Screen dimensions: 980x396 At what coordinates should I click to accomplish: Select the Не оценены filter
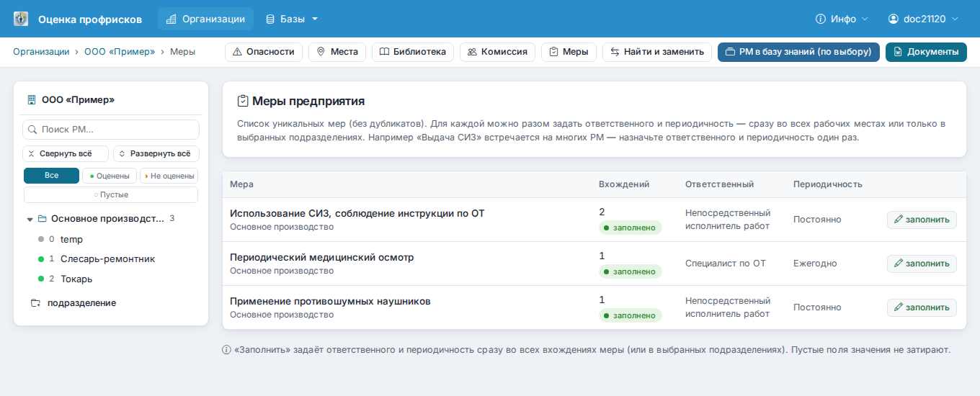(x=169, y=176)
